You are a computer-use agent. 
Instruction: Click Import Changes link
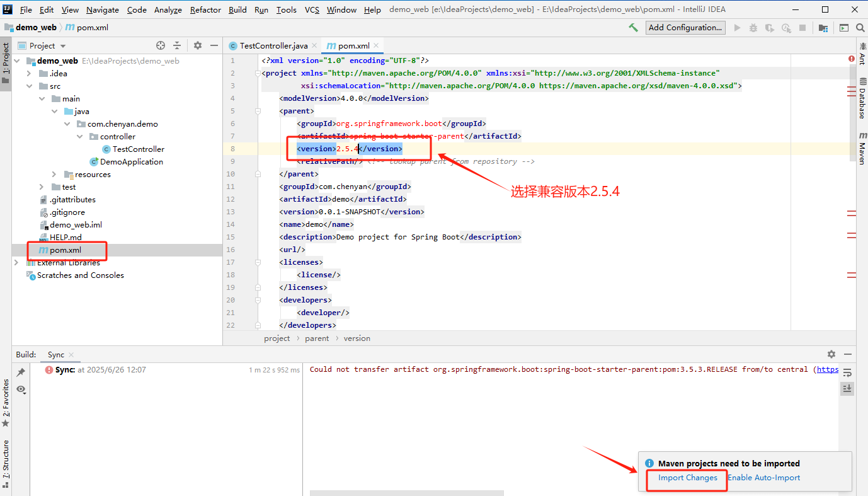click(x=688, y=478)
